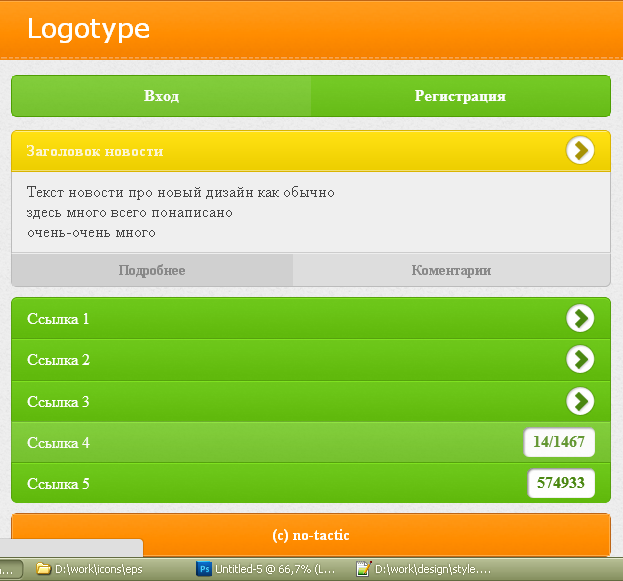This screenshot has width=623, height=581.
Task: Click the notepad icon in the taskbar
Action: pos(364,569)
